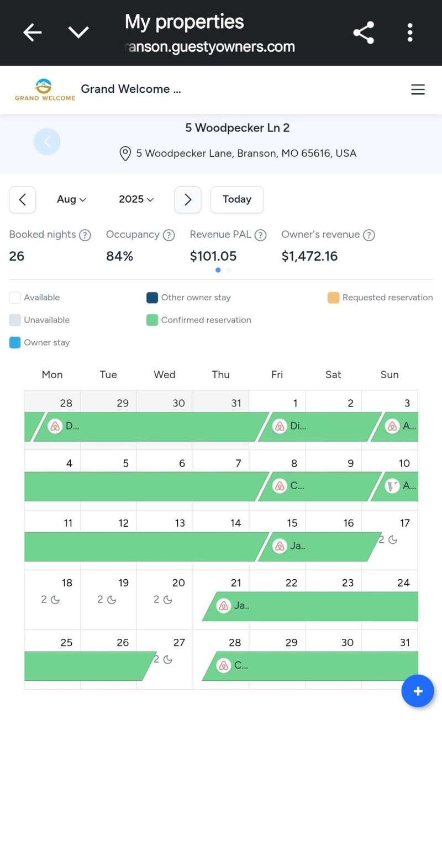Click the Confirmed reservation green swatch
Image resolution: width=442 pixels, height=868 pixels.
coord(152,320)
